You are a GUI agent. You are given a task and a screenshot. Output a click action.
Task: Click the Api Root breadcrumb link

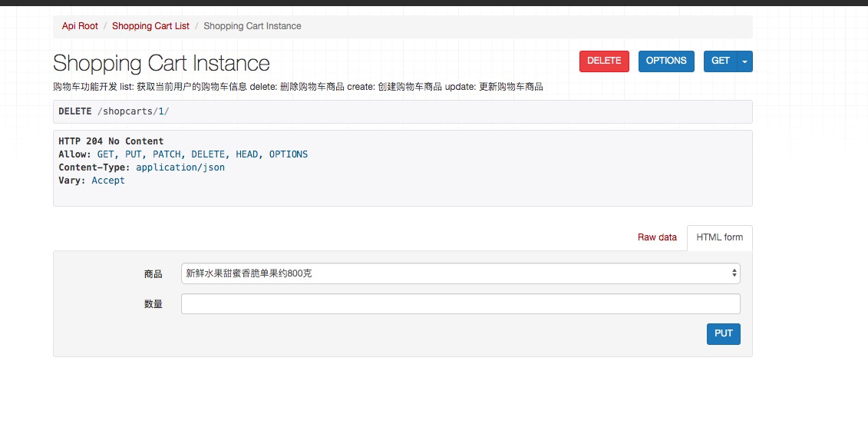pyautogui.click(x=80, y=26)
